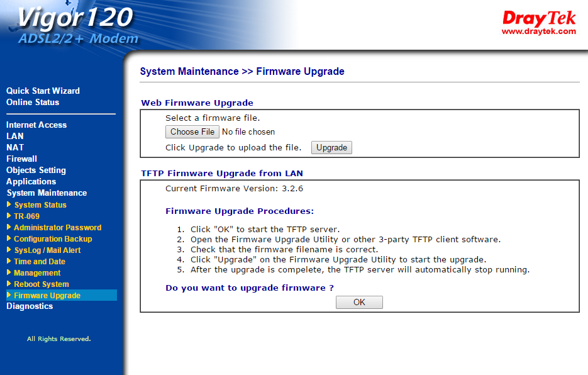This screenshot has width=588, height=375.
Task: Open Quick Start Wizard
Action: point(43,91)
